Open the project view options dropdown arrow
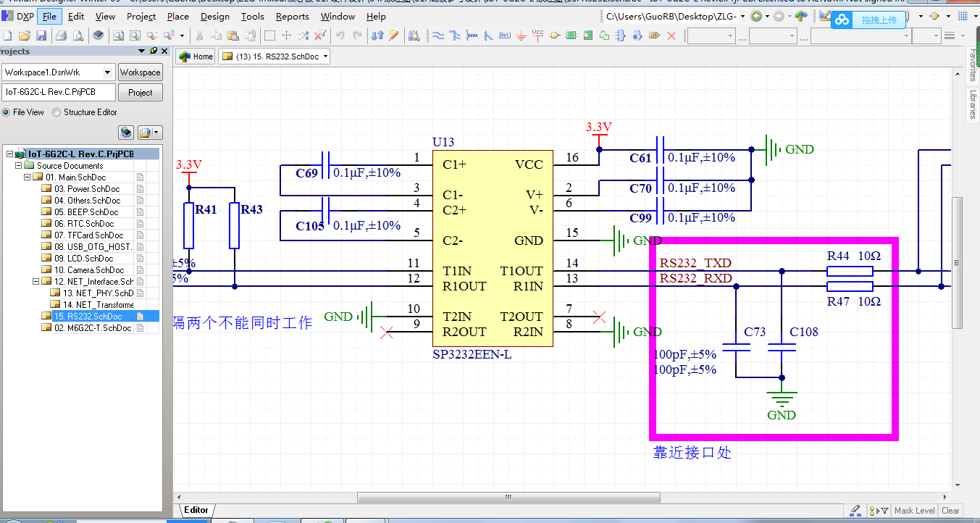 pos(157,133)
